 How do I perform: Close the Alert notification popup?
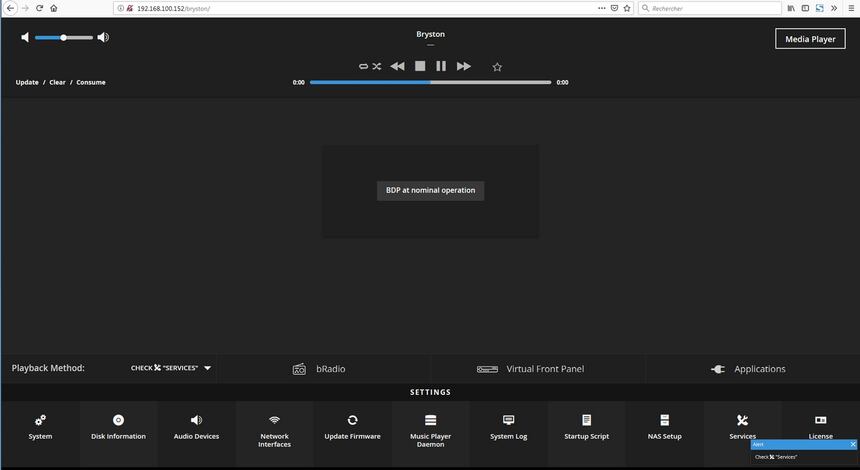(x=853, y=444)
